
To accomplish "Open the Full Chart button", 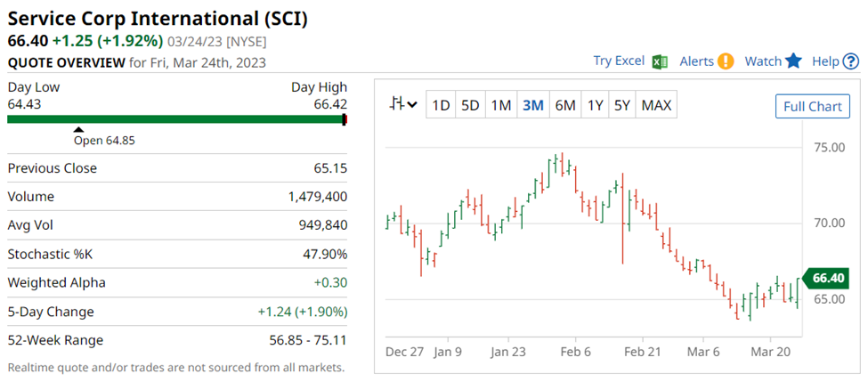I will point(813,106).
